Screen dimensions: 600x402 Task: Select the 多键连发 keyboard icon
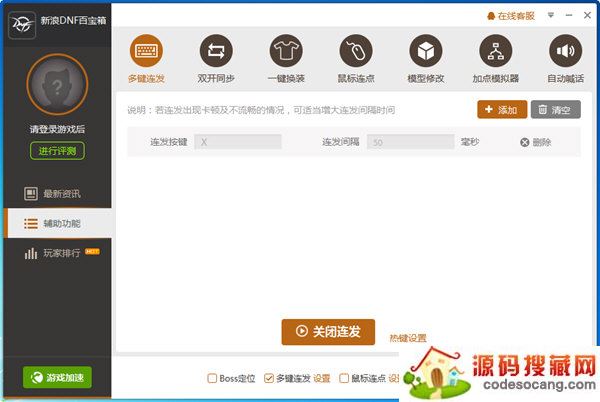click(146, 50)
